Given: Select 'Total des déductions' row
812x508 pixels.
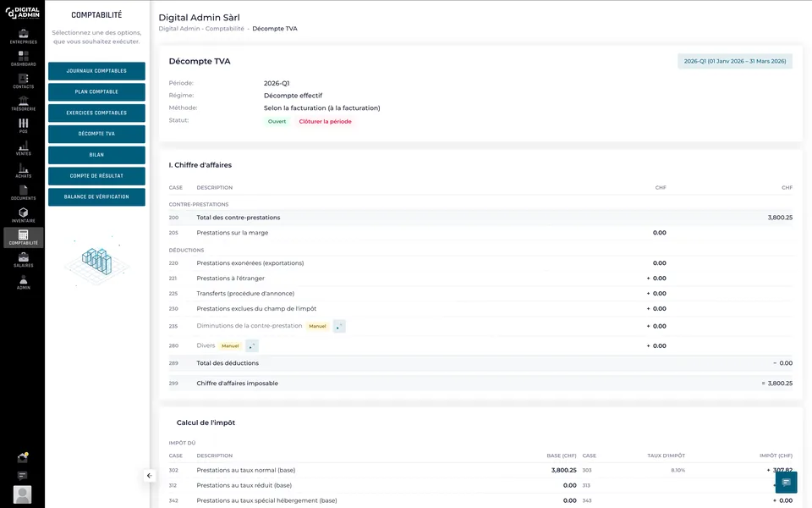Looking at the screenshot, I should (x=480, y=363).
